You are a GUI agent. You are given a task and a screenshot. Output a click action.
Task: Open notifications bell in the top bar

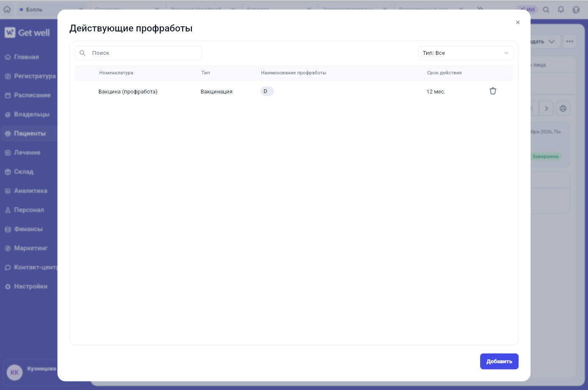click(561, 9)
